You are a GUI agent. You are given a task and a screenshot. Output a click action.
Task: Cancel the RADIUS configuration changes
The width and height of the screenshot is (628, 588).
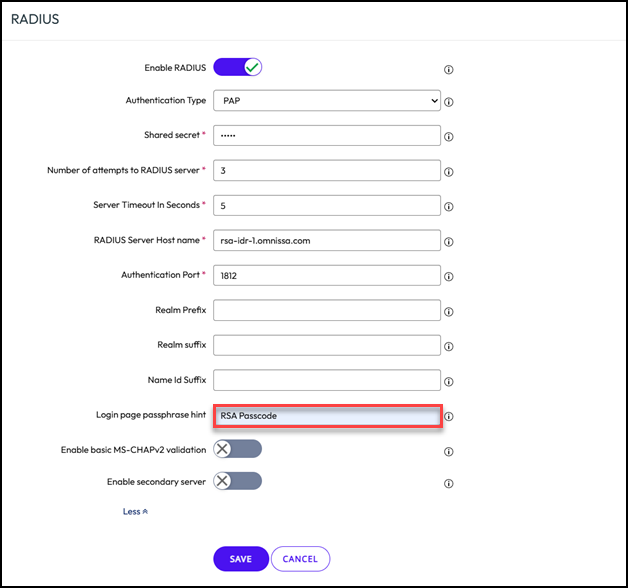point(300,559)
